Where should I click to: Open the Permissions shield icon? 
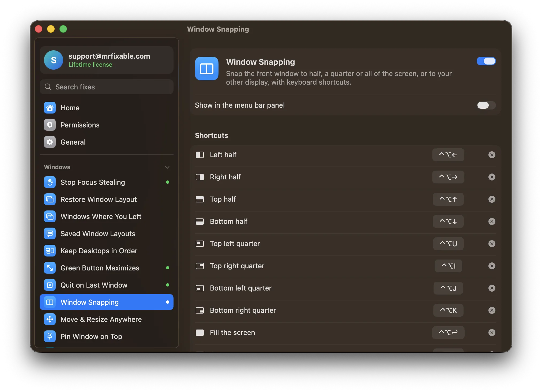[50, 125]
